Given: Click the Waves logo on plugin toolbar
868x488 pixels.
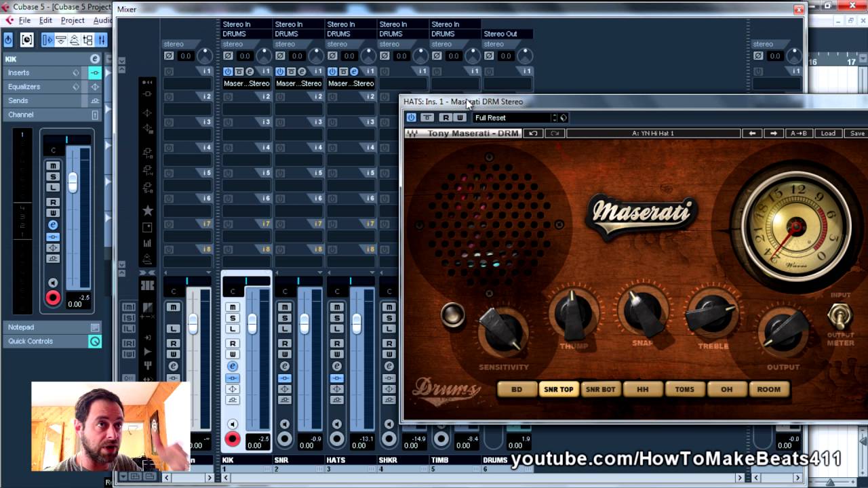Looking at the screenshot, I should pyautogui.click(x=412, y=134).
